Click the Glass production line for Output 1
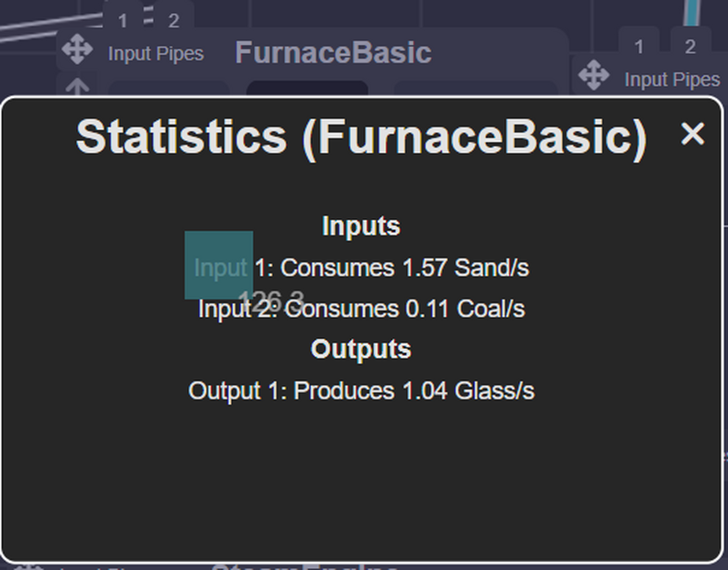Viewport: 728px width, 570px height. coord(361,391)
